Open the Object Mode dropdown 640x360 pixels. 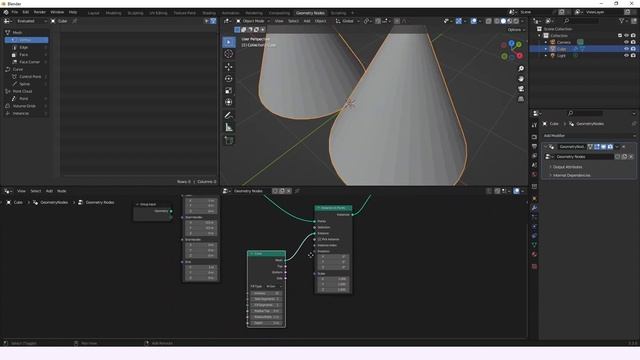[253, 21]
